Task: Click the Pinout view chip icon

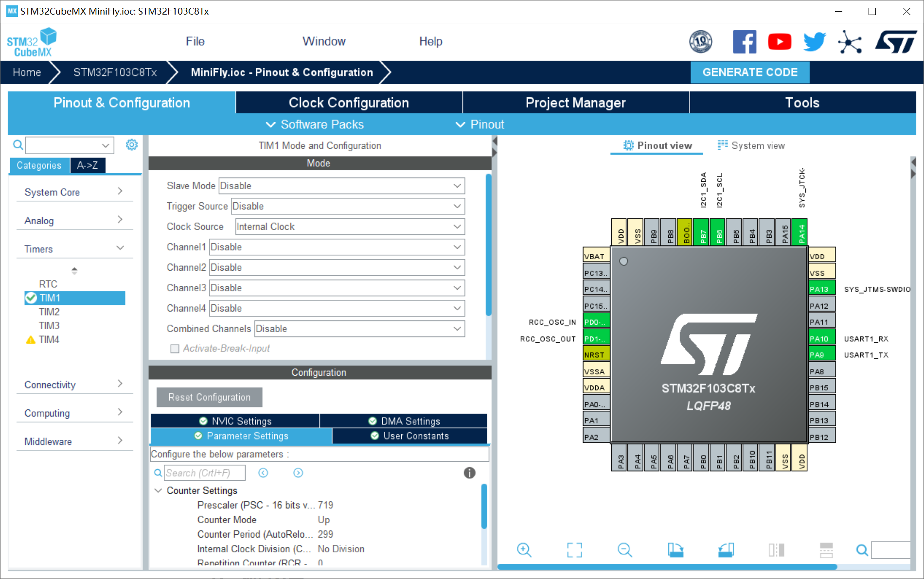Action: click(629, 145)
